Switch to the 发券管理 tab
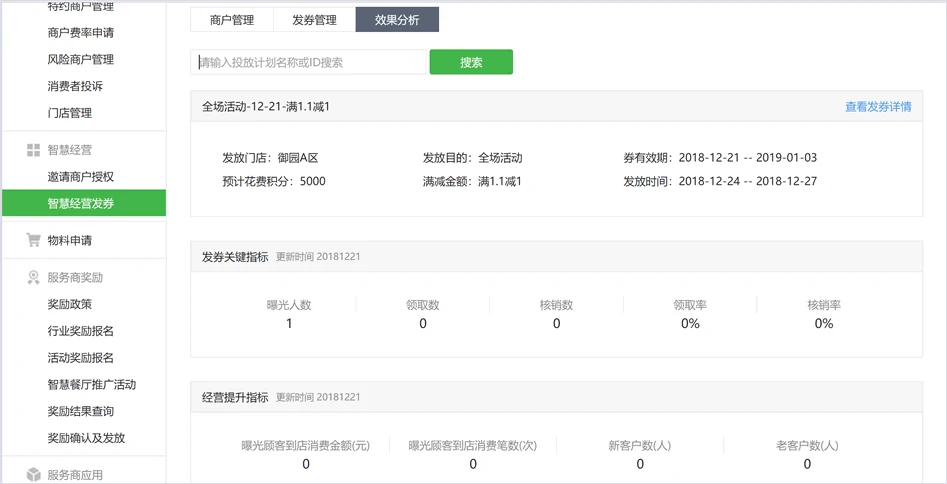 [314, 20]
